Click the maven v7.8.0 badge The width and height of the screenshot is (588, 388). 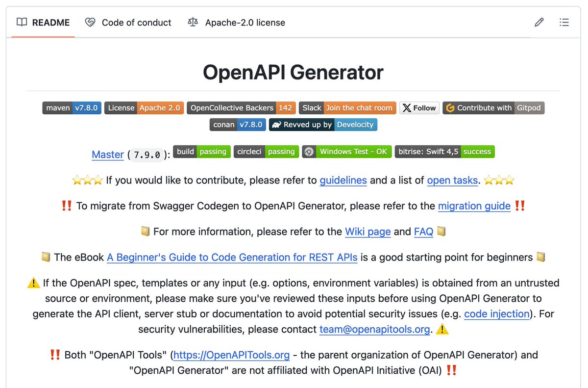click(72, 108)
